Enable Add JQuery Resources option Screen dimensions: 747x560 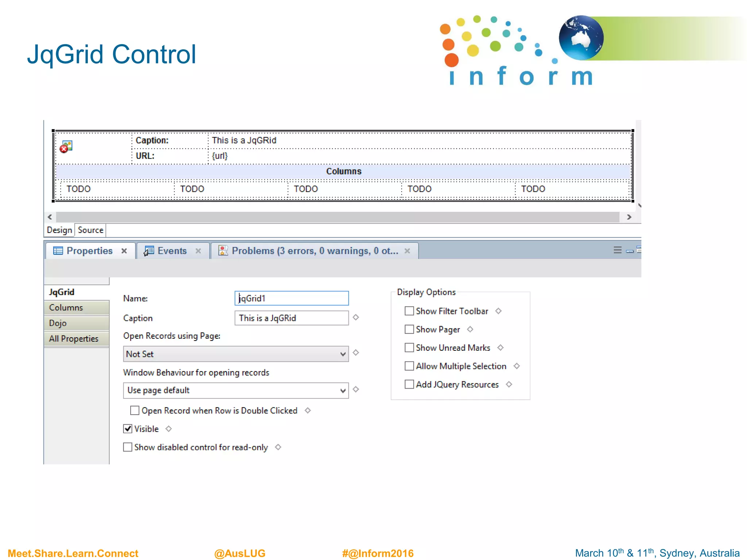pos(409,384)
